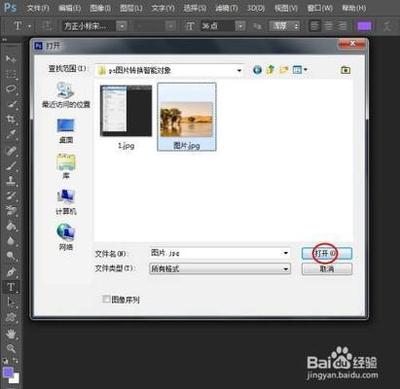Enable the 图像序列 checkbox
This screenshot has height=389, width=400.
click(x=106, y=299)
